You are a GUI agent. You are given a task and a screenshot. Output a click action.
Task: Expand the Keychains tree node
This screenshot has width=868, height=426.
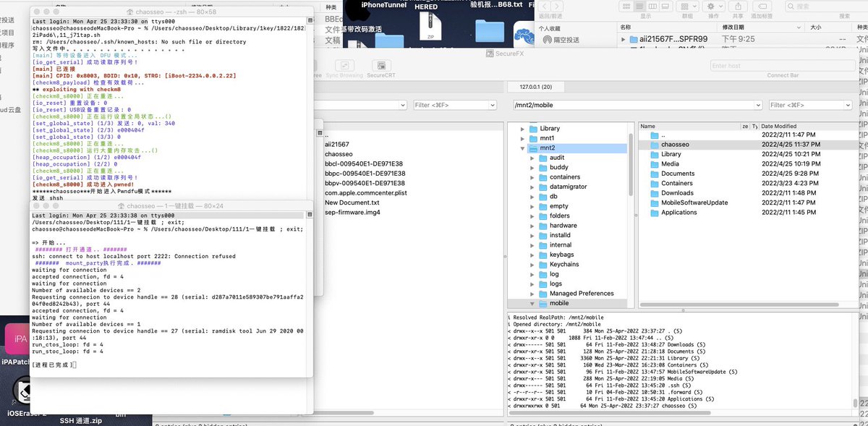point(533,265)
